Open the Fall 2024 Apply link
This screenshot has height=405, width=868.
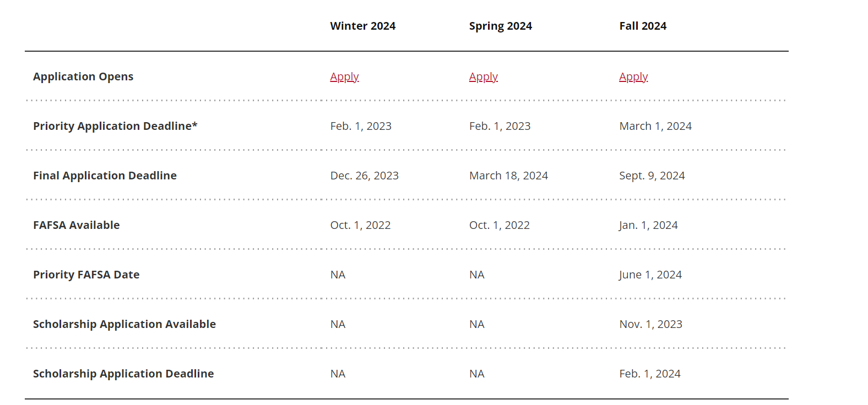click(x=633, y=77)
